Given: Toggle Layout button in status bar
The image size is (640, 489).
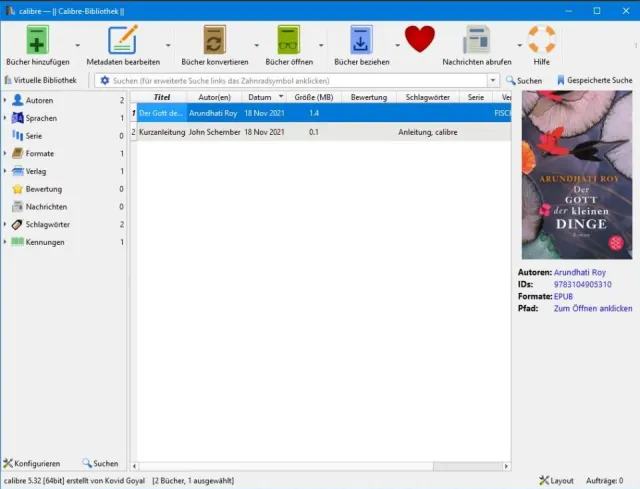Looking at the screenshot, I should pyautogui.click(x=556, y=480).
